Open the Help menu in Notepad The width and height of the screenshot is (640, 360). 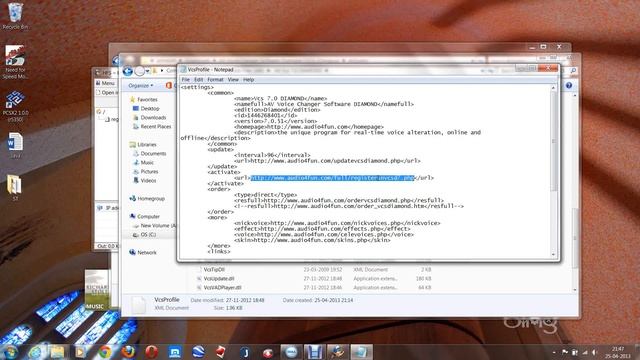pyautogui.click(x=249, y=80)
